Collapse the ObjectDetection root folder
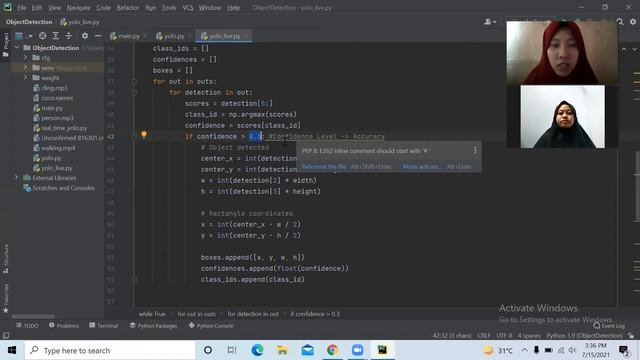 (x=17, y=48)
